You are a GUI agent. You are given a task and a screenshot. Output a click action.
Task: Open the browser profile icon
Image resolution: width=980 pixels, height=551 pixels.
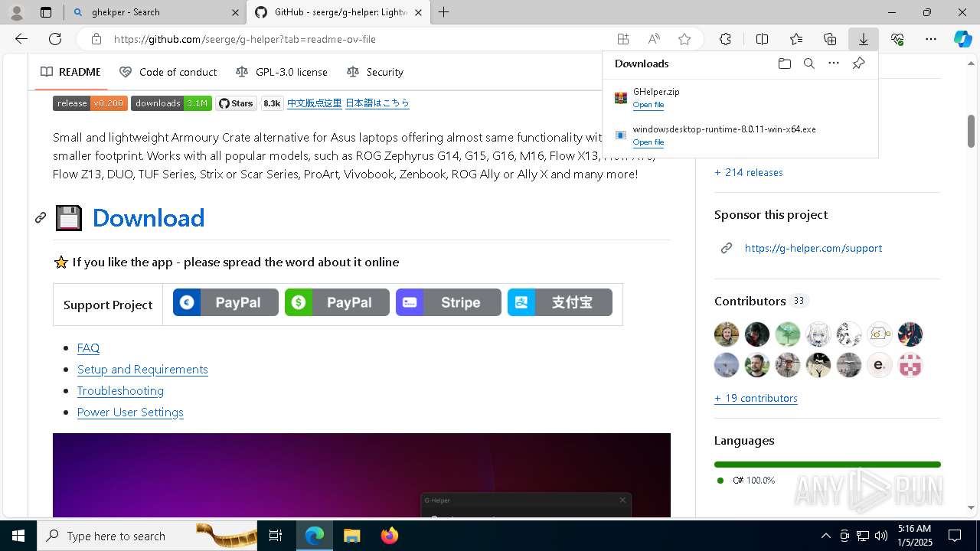point(16,12)
